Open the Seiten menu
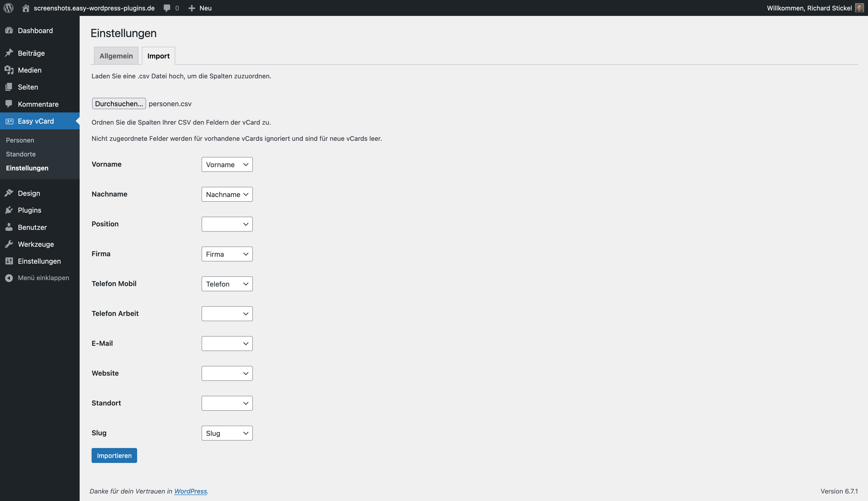This screenshot has height=501, width=868. (x=40, y=87)
